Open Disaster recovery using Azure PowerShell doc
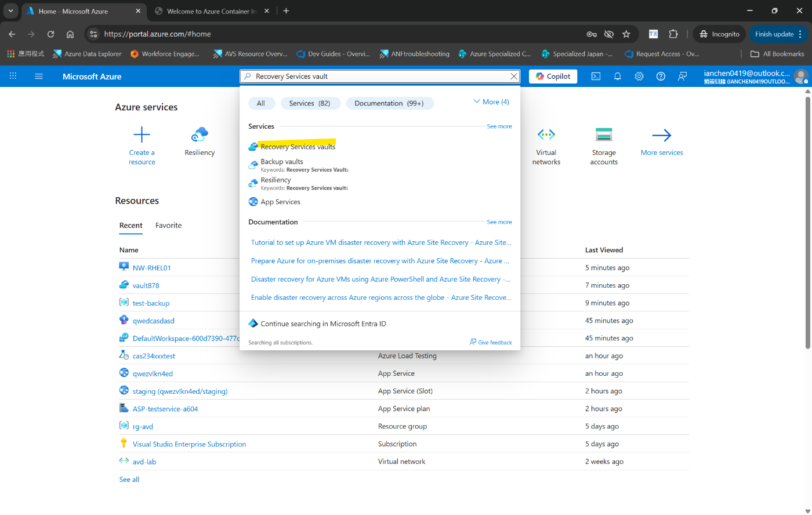The width and height of the screenshot is (812, 515). click(380, 279)
